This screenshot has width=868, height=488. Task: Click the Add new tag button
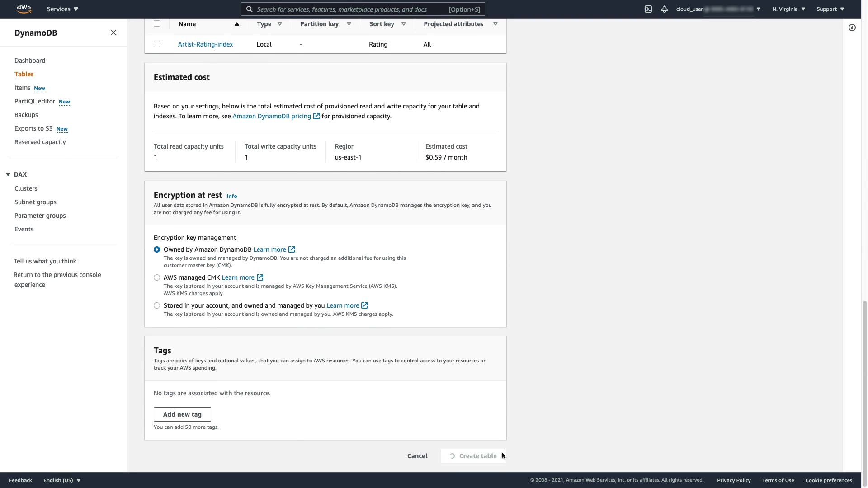tap(182, 414)
